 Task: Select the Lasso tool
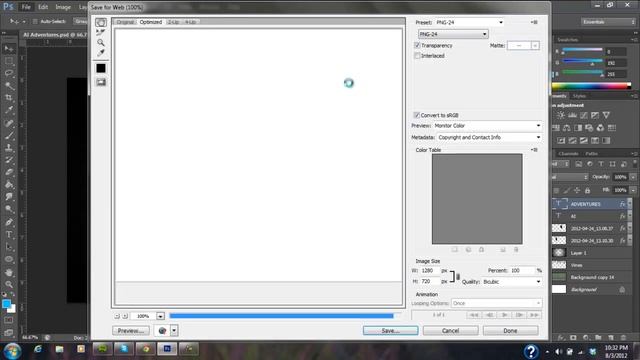9,73
